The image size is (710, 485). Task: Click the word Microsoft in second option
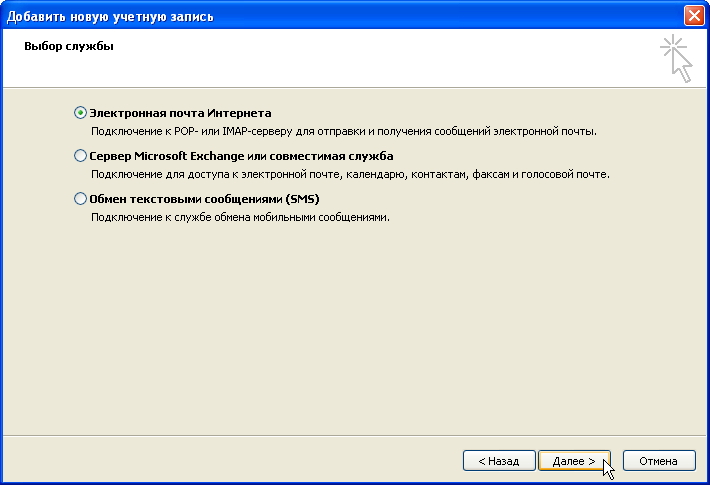pyautogui.click(x=161, y=156)
